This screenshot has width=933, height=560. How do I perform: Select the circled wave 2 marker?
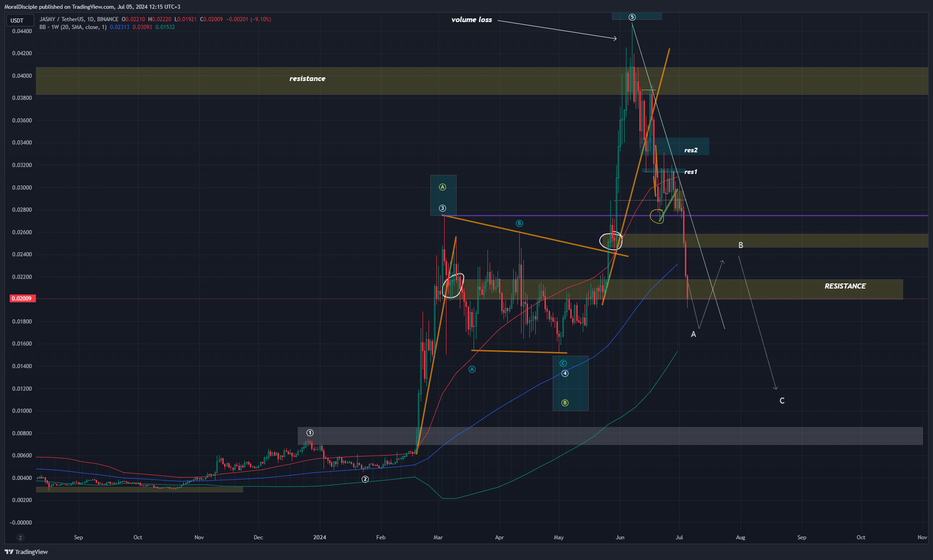pos(365,479)
